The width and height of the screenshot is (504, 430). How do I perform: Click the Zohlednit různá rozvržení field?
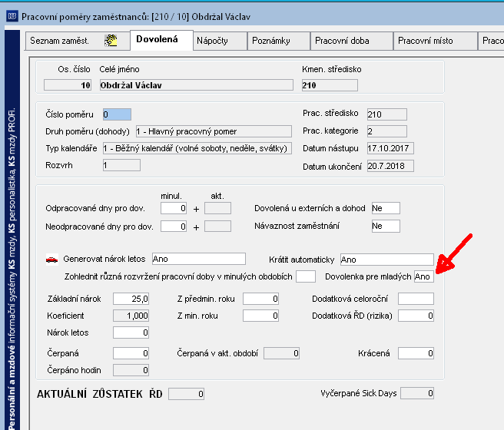point(306,276)
